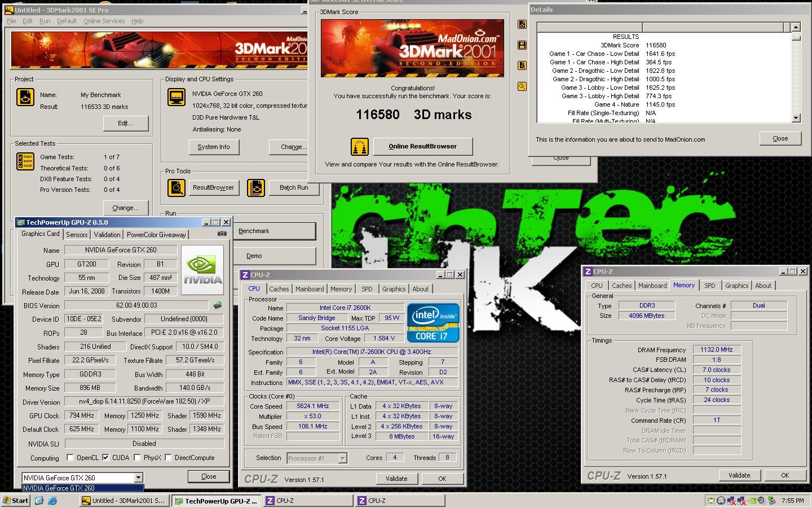Enable the OpenCL checkbox in GPU-Z
Image resolution: width=812 pixels, height=508 pixels.
70,458
